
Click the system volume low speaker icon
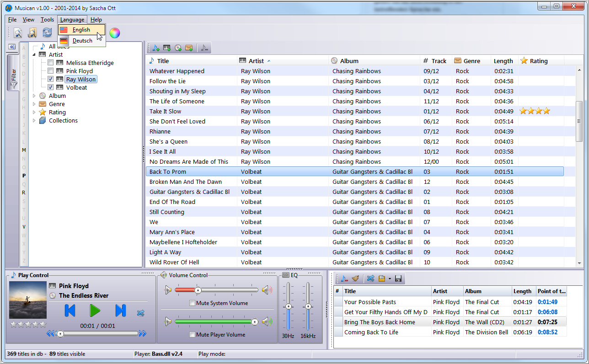coord(168,290)
